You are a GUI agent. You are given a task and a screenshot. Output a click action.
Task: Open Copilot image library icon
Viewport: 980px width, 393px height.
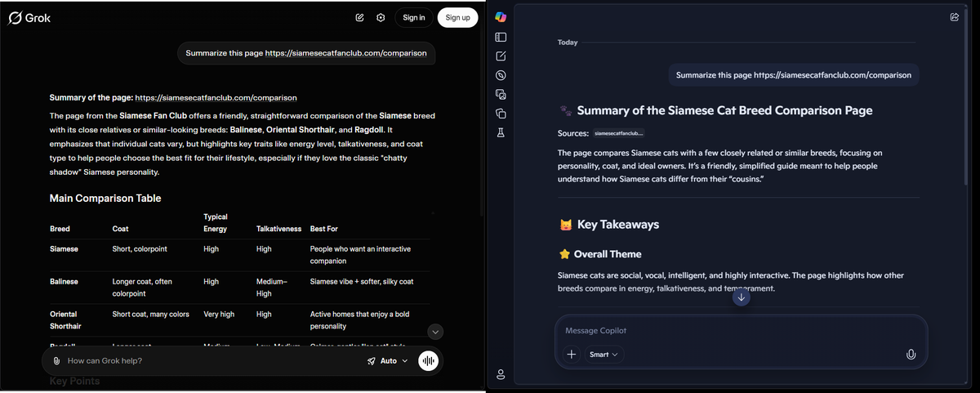click(501, 94)
